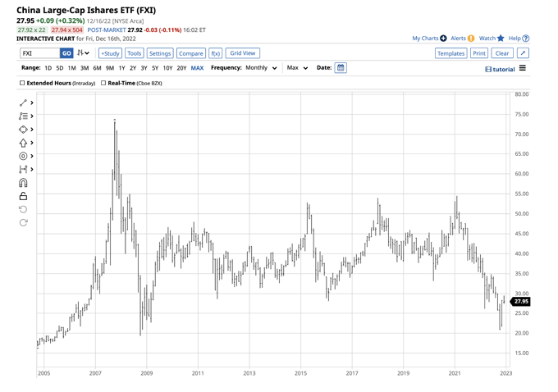
Task: Click the 27.95 current price label
Action: (520, 301)
